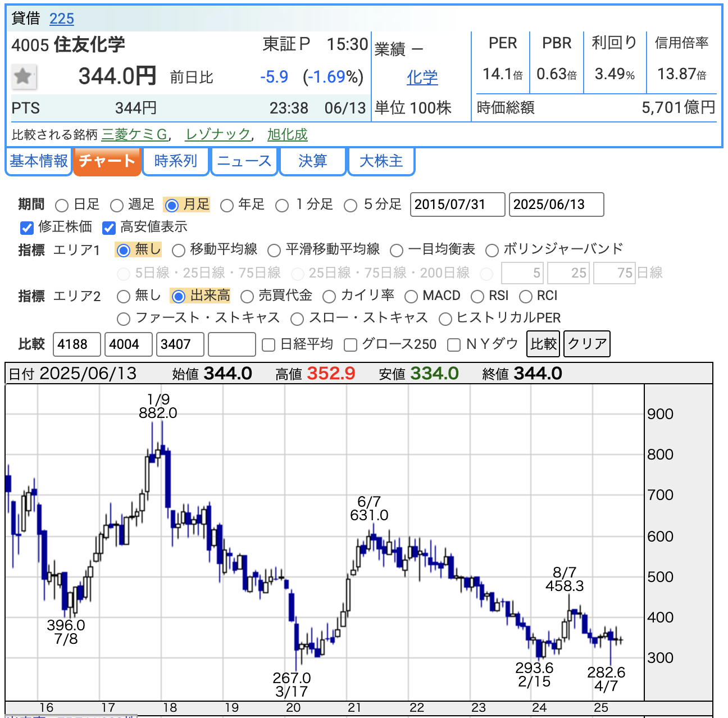728x718 pixels.
Task: Open compared stock 旭化成
Action: click(288, 134)
